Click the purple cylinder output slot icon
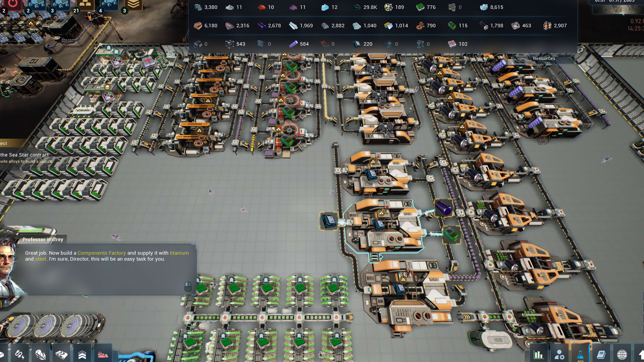The width and height of the screenshot is (644, 362). [443, 208]
